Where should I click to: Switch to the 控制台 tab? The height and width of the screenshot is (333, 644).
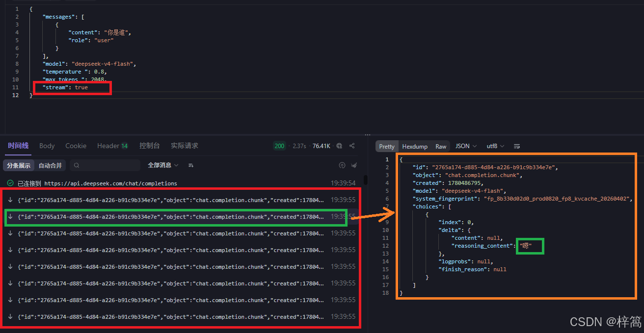tap(150, 146)
